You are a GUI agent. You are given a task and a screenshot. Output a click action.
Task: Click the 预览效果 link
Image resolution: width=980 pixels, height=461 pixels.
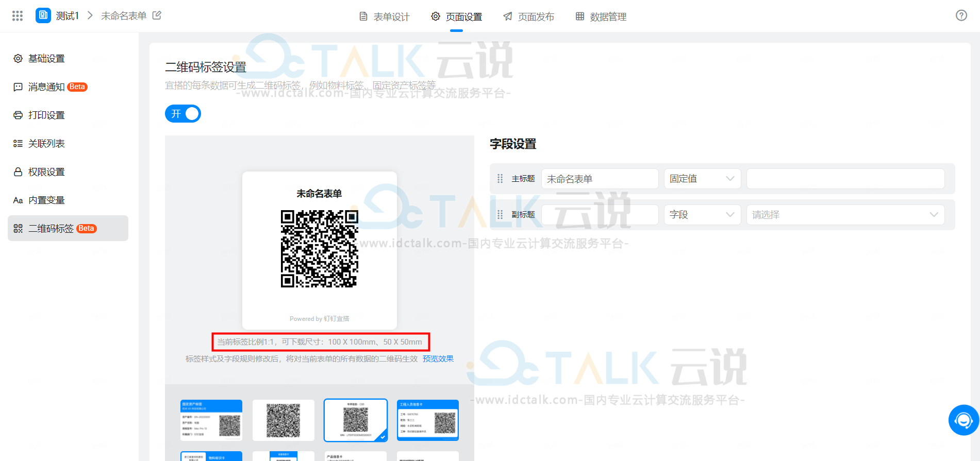pos(438,358)
